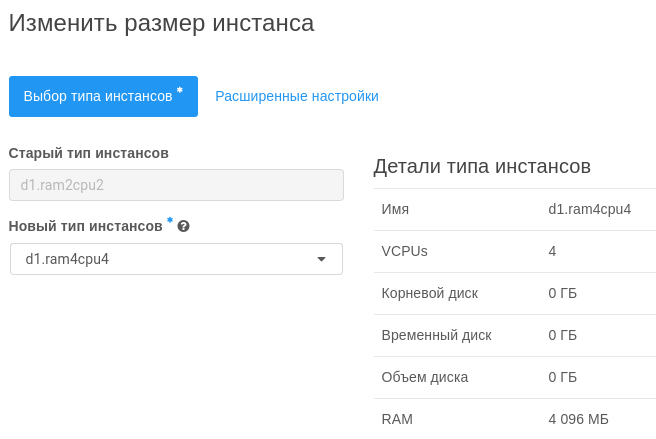Screen dimensions: 656x439
Task: Click the d1.ram4cpu4 name value in details
Action: [x=589, y=209]
